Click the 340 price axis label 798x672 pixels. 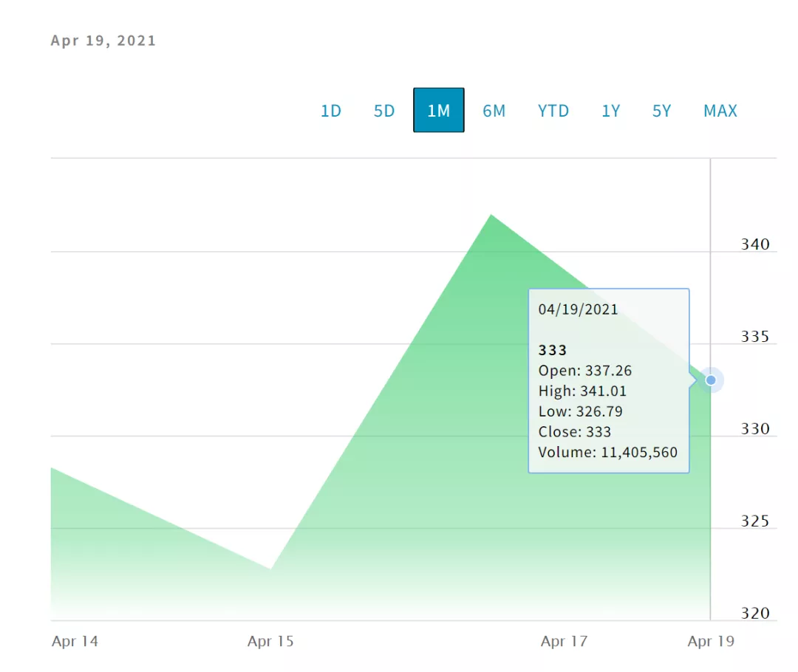point(755,244)
